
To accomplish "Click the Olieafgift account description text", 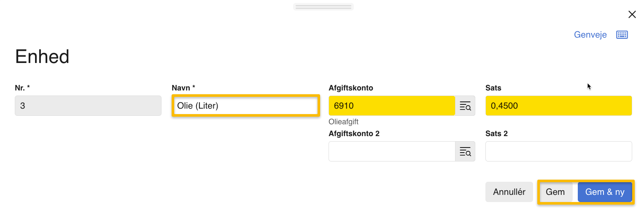I will [343, 122].
